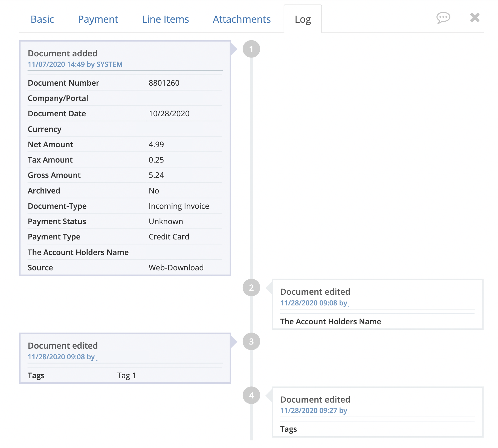Click the timestamp link in log entry 2
This screenshot has height=448, width=498.
314,303
